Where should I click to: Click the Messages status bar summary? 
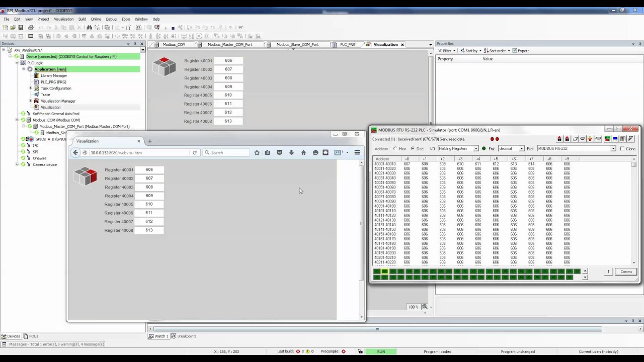click(x=53, y=344)
